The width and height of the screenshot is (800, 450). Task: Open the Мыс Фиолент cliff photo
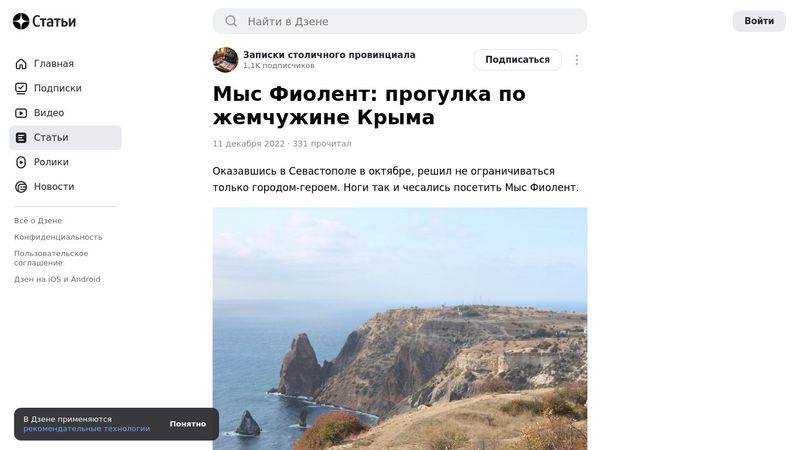pyautogui.click(x=400, y=329)
